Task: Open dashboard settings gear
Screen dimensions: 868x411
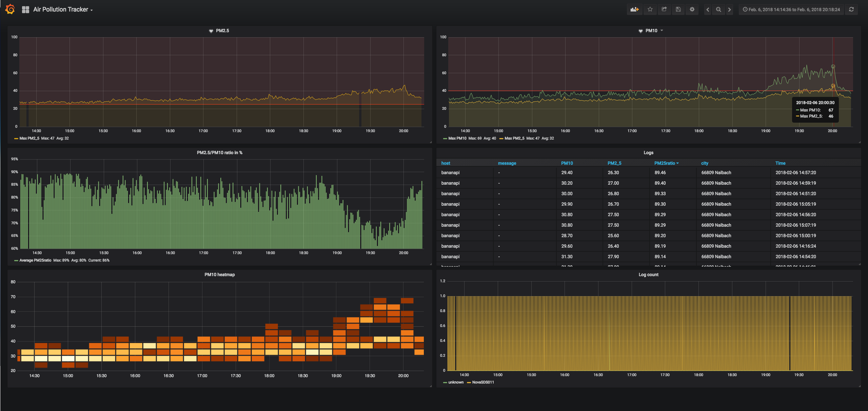Action: 692,9
